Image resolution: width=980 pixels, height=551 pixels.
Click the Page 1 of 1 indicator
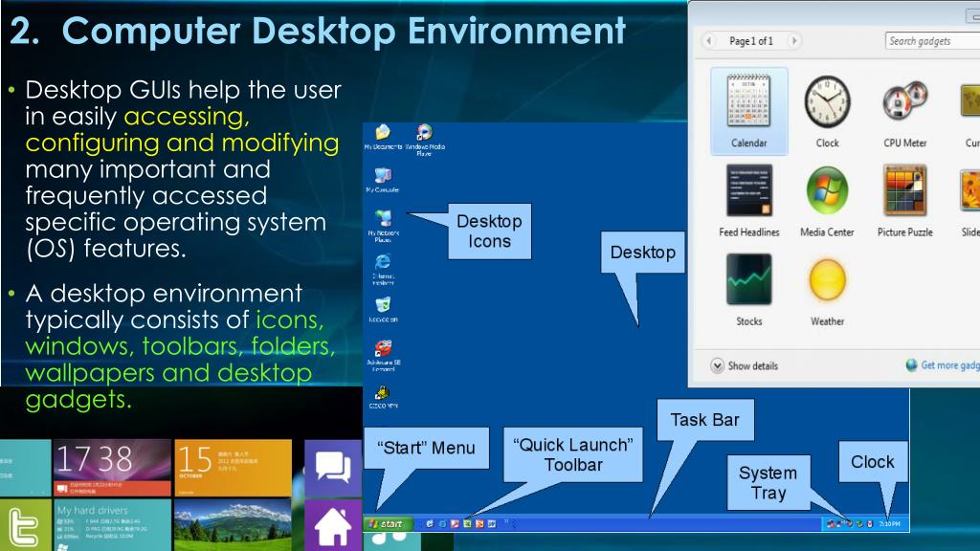point(751,40)
